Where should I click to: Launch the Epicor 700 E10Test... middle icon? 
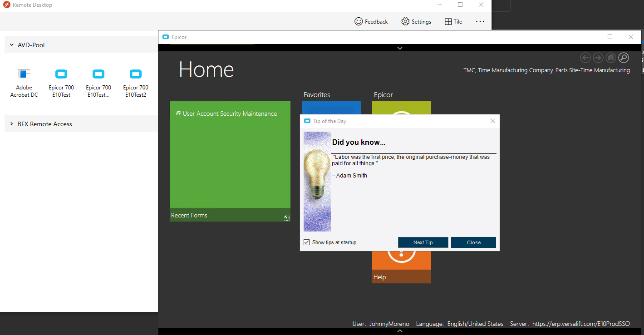[x=98, y=83]
